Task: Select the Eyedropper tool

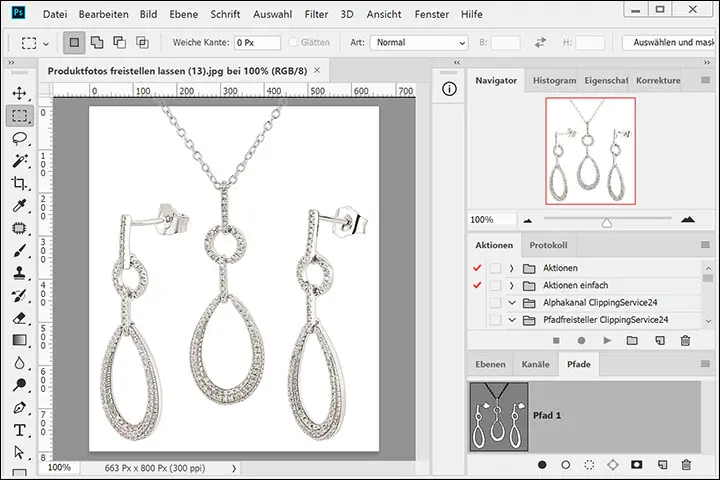Action: click(x=19, y=206)
